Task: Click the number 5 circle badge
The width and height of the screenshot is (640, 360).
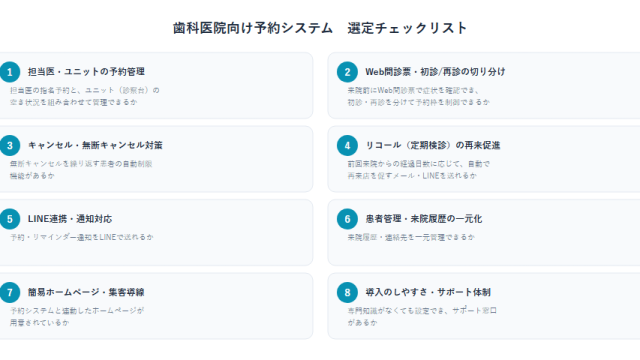Action: click(10, 219)
